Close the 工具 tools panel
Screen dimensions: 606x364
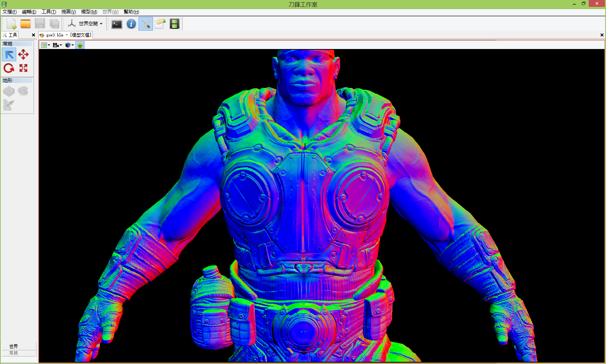(34, 35)
